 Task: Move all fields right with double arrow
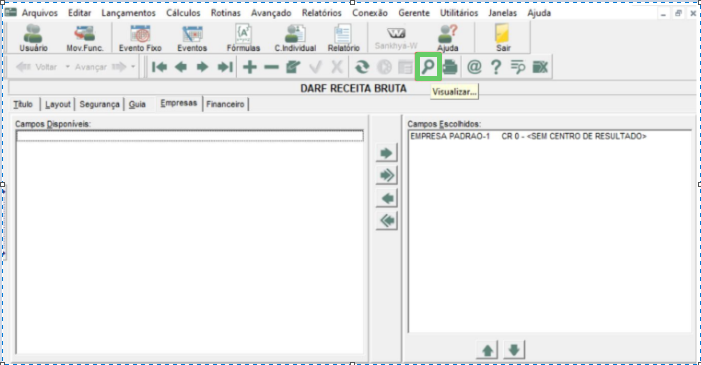tap(387, 175)
